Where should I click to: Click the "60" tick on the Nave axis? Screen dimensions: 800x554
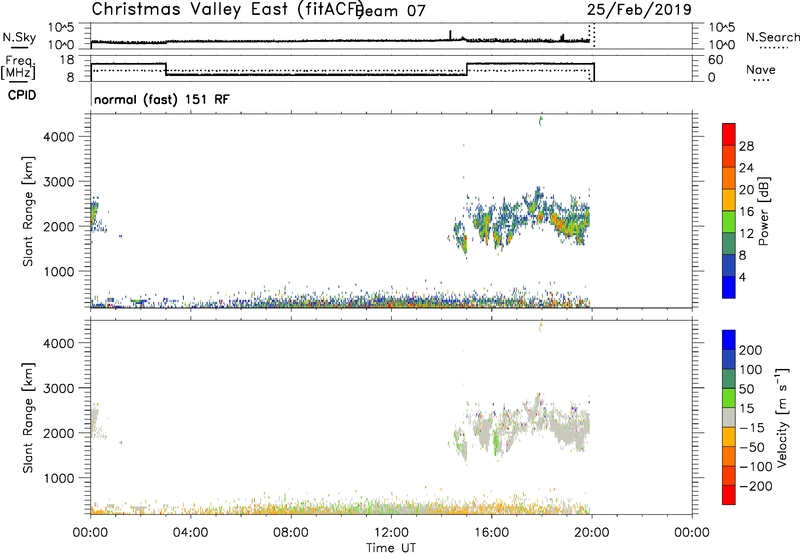click(x=716, y=60)
